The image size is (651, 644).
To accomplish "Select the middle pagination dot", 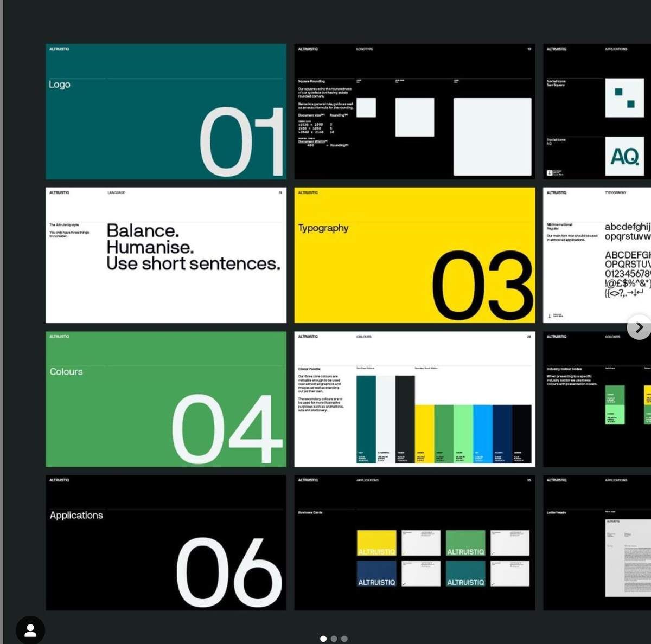I will pos(334,639).
